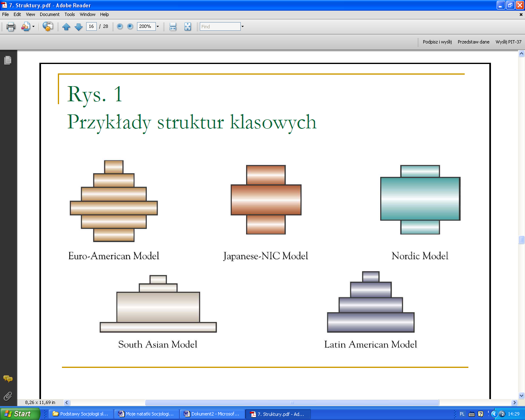Click the Japanese-NIC Model diagram
Viewport: 525px width, 420px height.
266,200
